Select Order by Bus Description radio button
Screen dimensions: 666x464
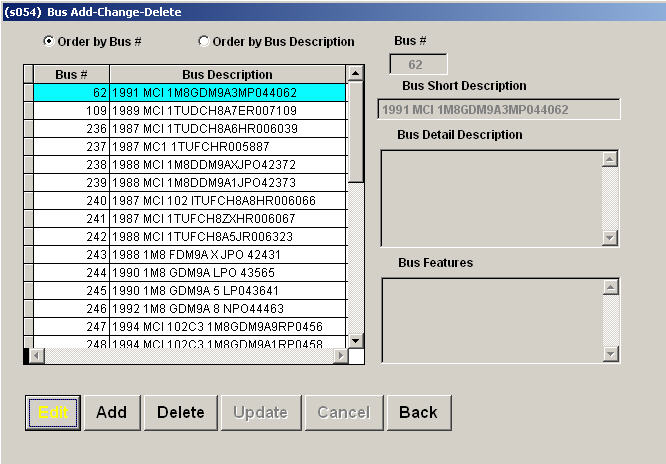[203, 41]
